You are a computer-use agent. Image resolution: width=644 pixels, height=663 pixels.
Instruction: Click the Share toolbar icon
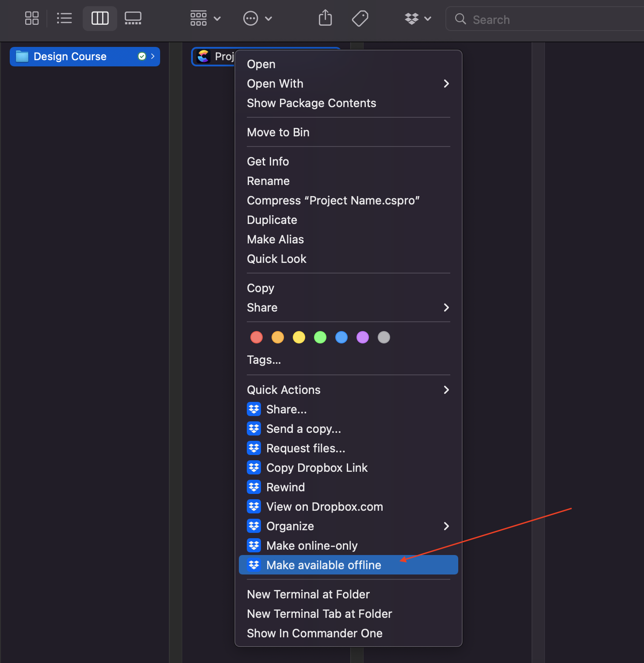pos(325,19)
